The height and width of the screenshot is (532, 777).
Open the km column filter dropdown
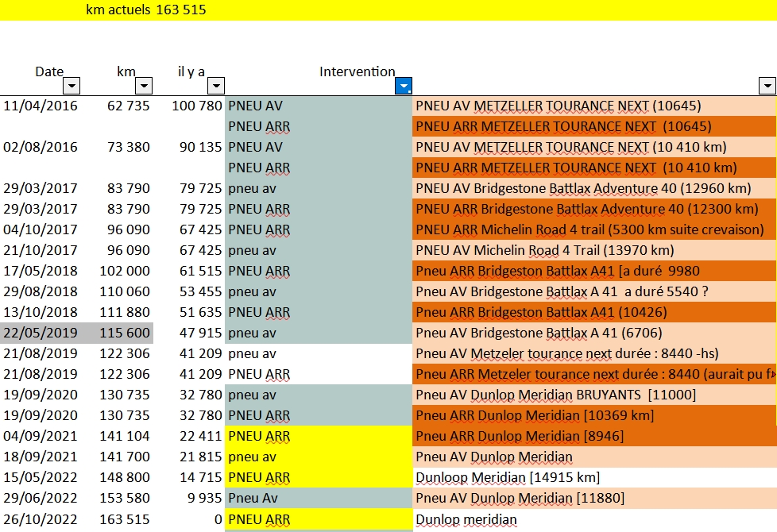(144, 86)
